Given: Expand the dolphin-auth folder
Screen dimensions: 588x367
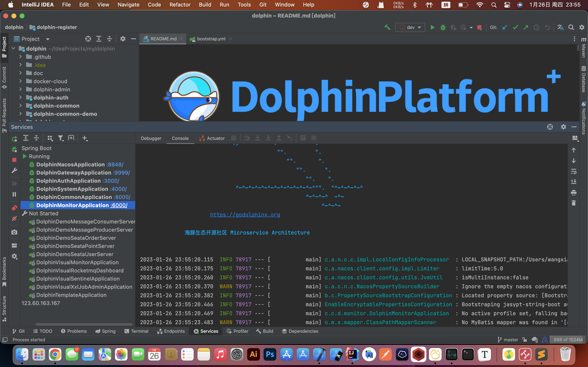Looking at the screenshot, I should [21, 98].
